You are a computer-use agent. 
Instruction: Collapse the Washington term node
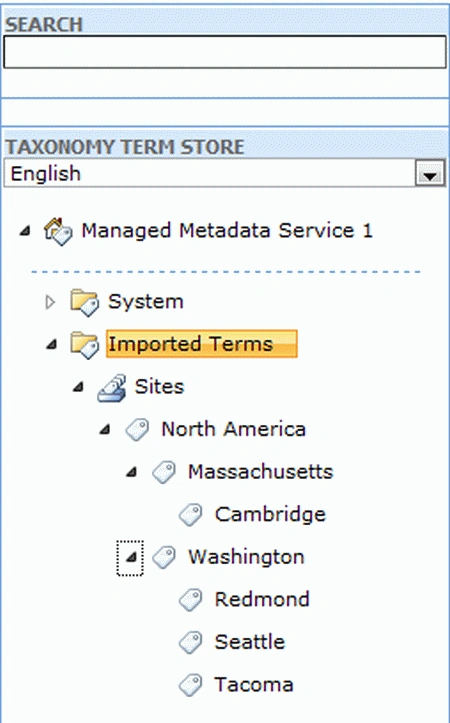click(130, 558)
